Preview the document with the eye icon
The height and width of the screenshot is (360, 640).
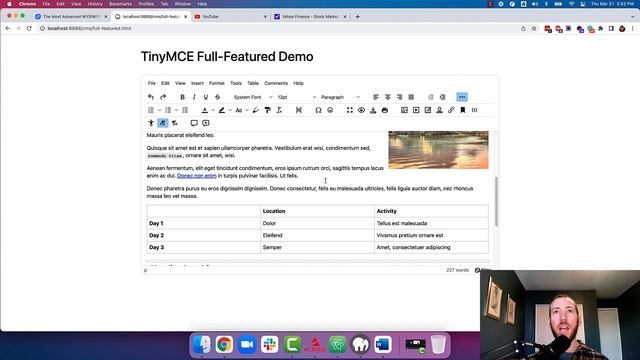tap(361, 110)
